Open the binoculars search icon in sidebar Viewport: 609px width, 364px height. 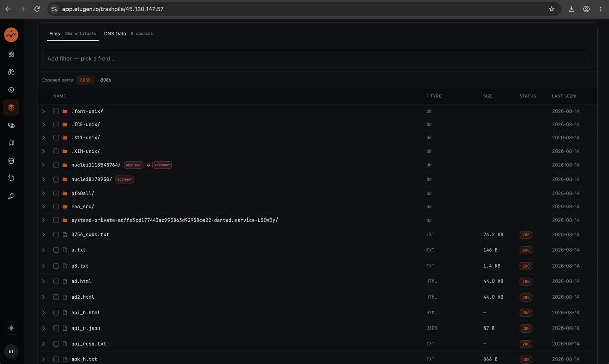click(x=11, y=72)
